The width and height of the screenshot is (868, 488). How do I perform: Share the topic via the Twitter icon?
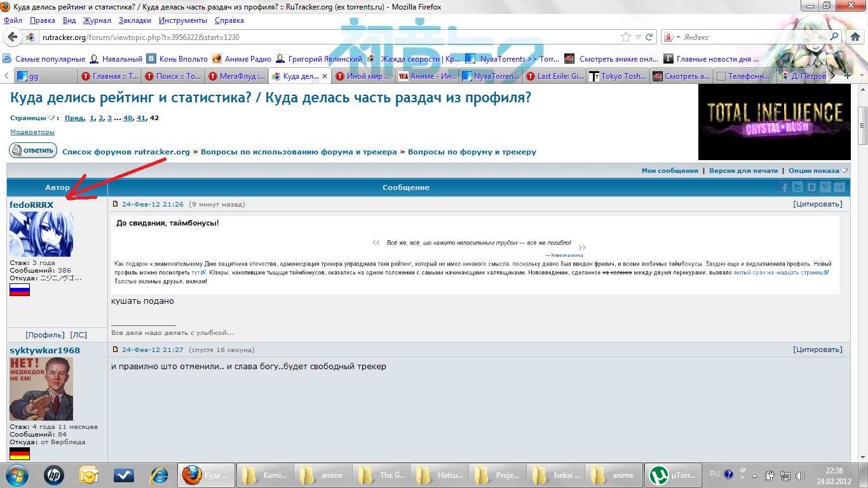[x=798, y=187]
